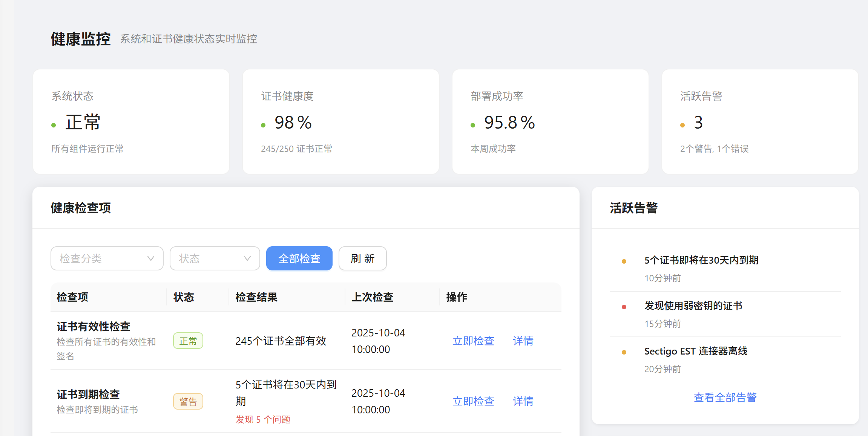Open 详情 for 证书到期检查
The width and height of the screenshot is (868, 436).
[523, 401]
